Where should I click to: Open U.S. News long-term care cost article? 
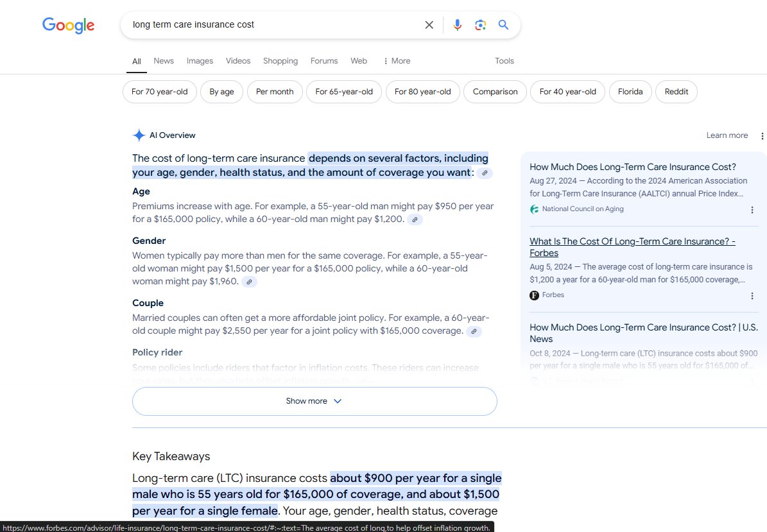click(644, 333)
